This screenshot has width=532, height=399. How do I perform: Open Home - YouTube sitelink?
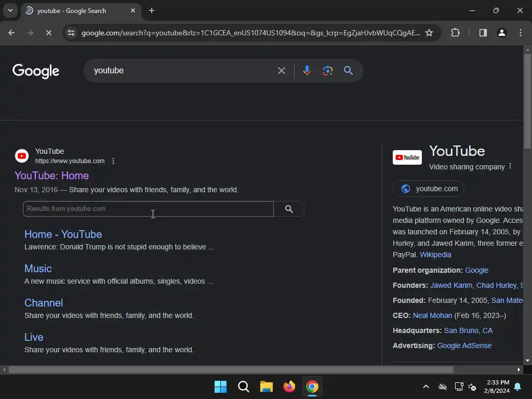click(x=63, y=234)
